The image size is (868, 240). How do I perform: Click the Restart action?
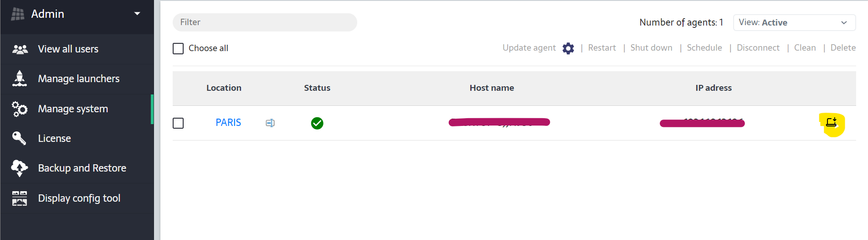(601, 48)
